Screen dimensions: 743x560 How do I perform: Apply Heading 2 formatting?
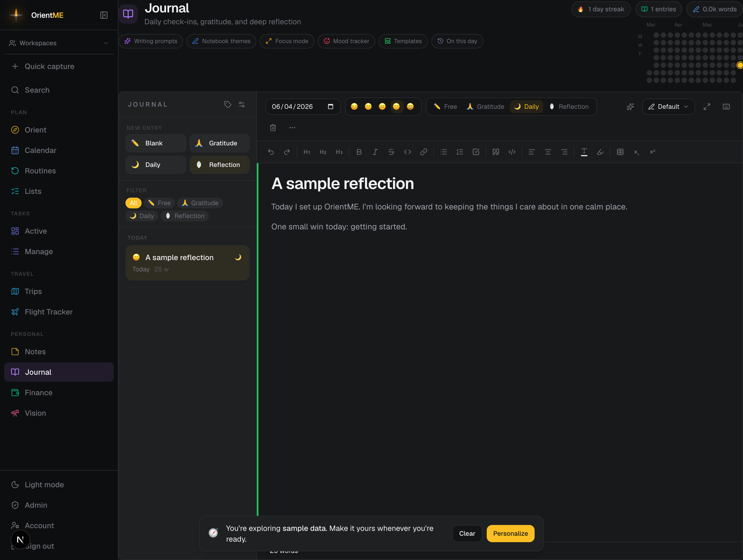323,152
